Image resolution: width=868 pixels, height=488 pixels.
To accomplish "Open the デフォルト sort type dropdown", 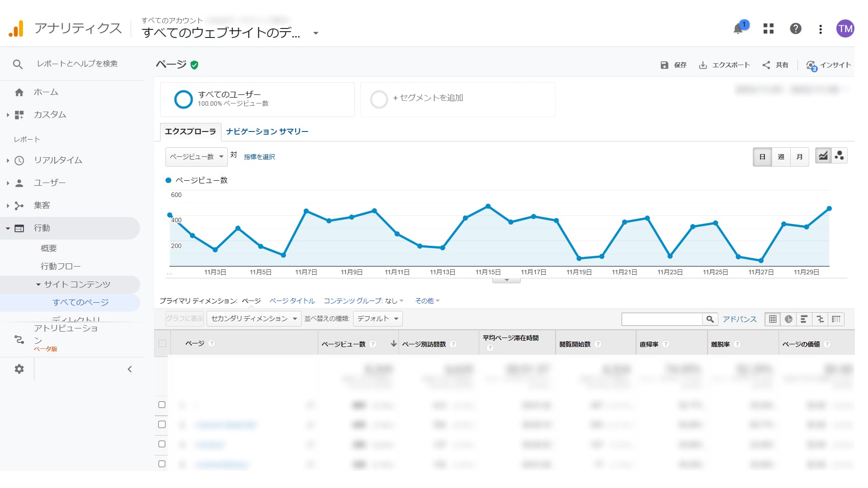I will [x=377, y=319].
